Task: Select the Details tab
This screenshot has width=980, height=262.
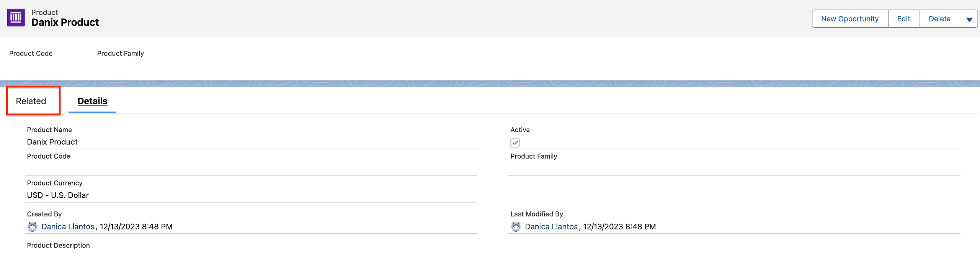Action: tap(92, 101)
